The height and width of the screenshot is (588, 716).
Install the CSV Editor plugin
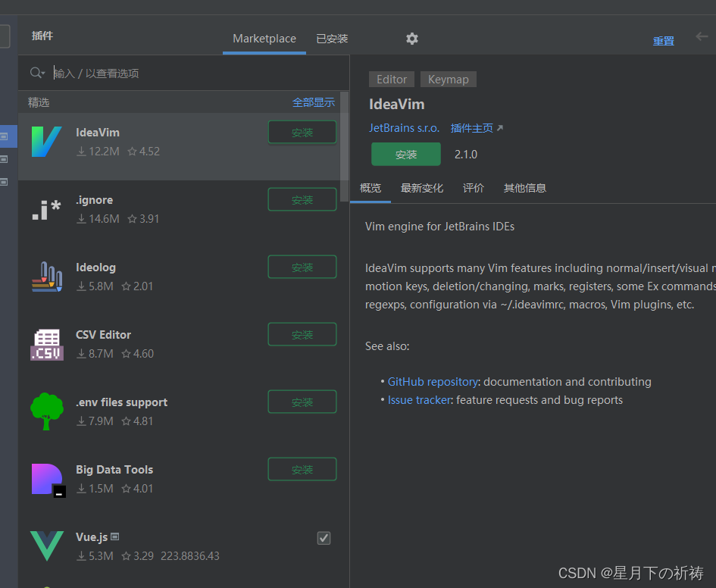pos(302,335)
